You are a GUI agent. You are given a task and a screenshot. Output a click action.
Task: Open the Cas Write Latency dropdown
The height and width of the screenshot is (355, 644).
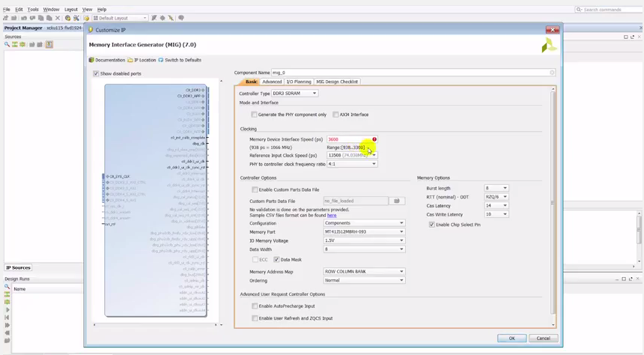496,214
